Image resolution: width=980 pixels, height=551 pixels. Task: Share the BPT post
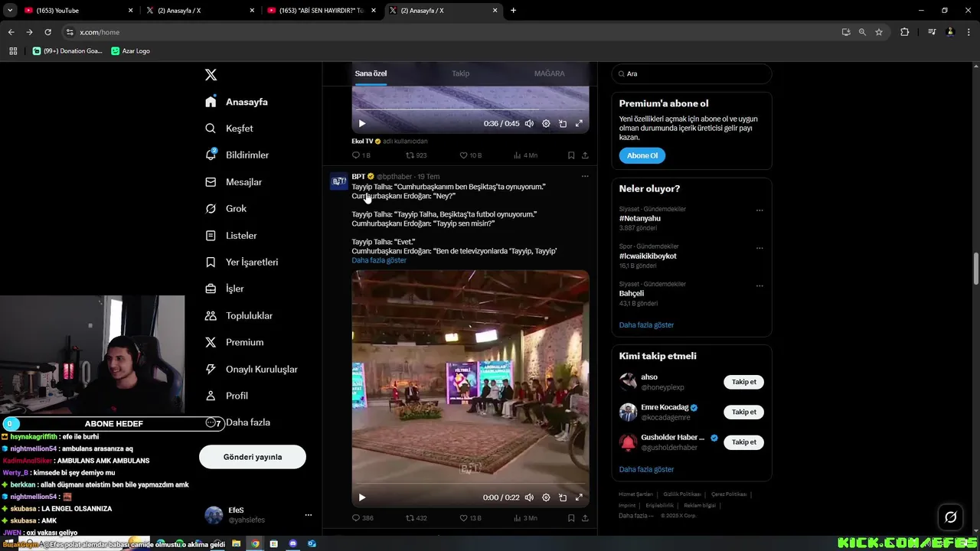[x=585, y=518]
